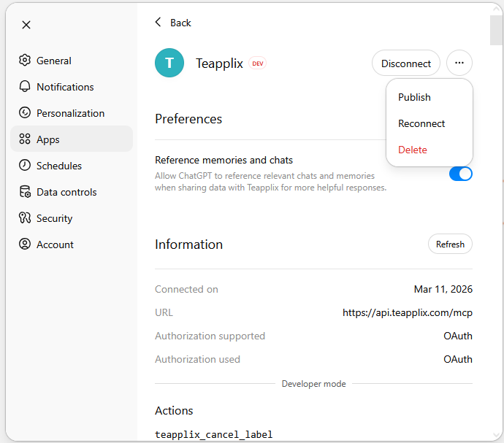Click the Data controls database icon
Viewport: 504px width, 443px height.
25,192
